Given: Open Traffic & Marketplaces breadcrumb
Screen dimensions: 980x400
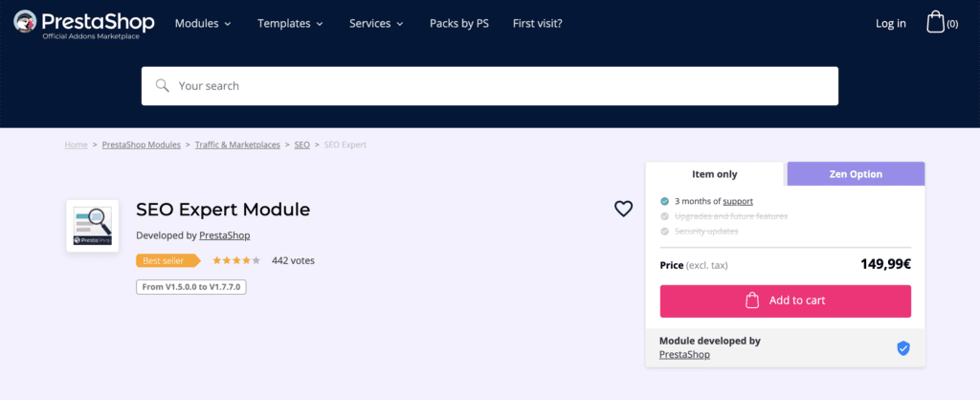Looking at the screenshot, I should tap(237, 144).
